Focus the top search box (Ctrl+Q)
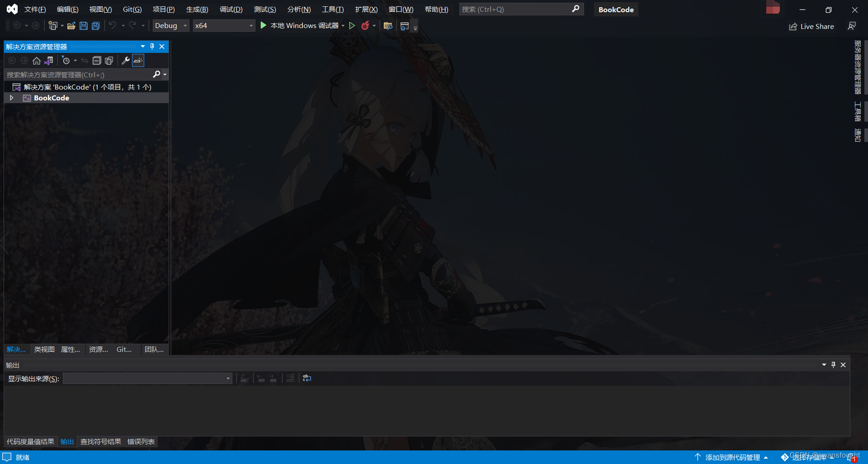 coord(521,9)
